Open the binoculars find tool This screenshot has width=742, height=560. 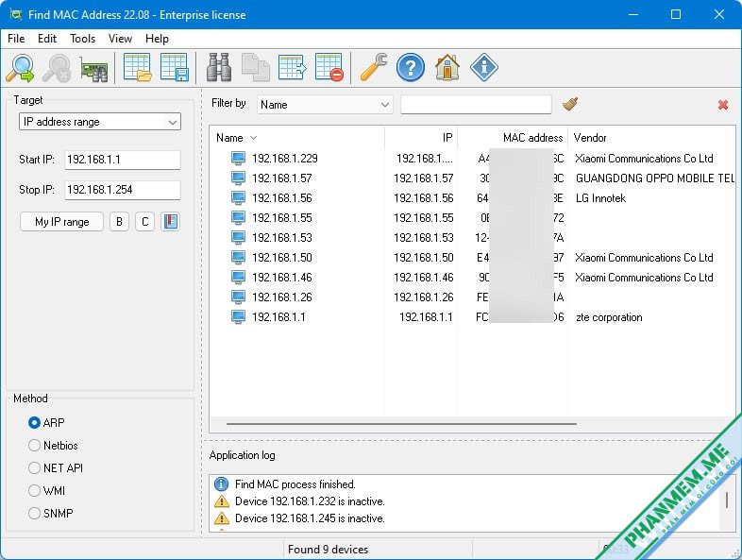click(x=219, y=68)
